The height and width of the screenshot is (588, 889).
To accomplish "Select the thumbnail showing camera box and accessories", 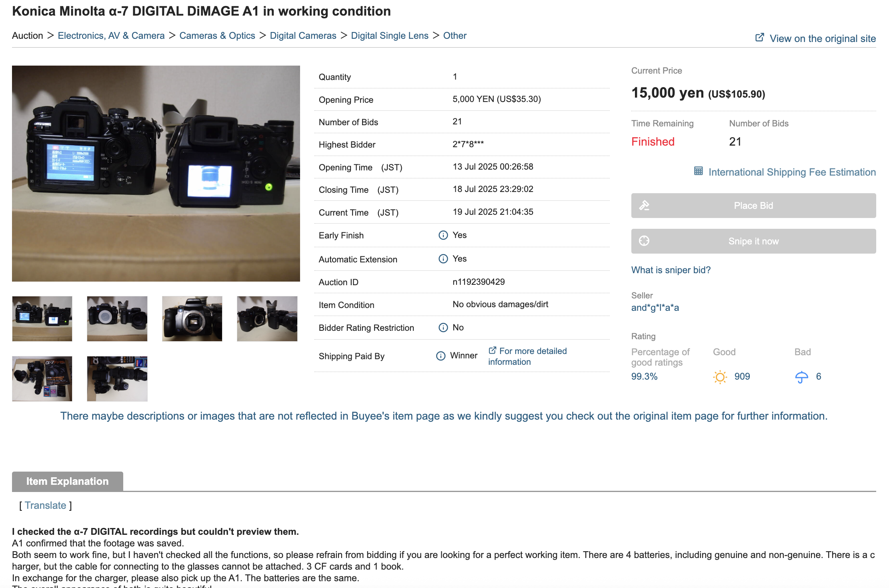I will pos(42,378).
